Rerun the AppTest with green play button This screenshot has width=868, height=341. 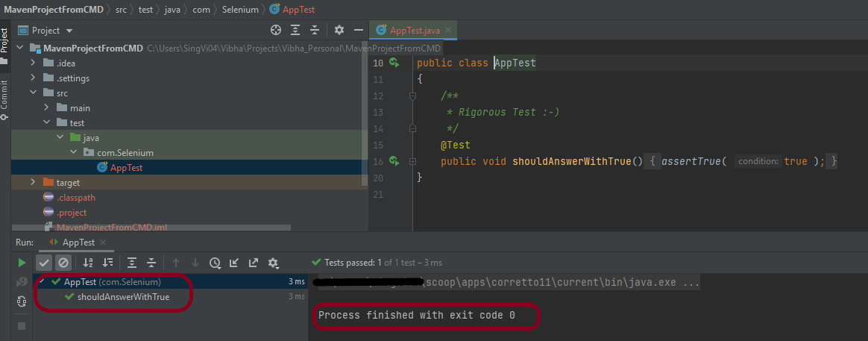coord(22,263)
